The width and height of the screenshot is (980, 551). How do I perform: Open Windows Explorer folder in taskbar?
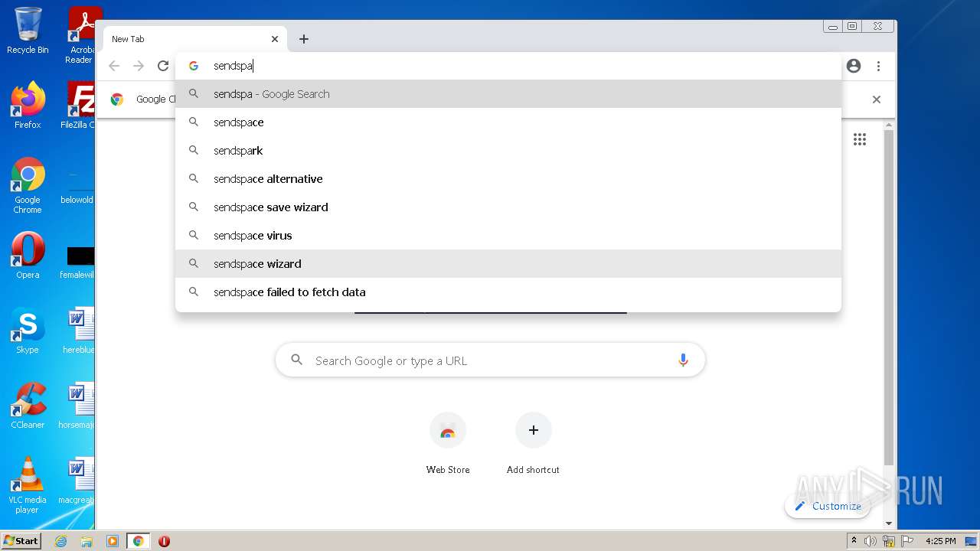click(x=87, y=541)
